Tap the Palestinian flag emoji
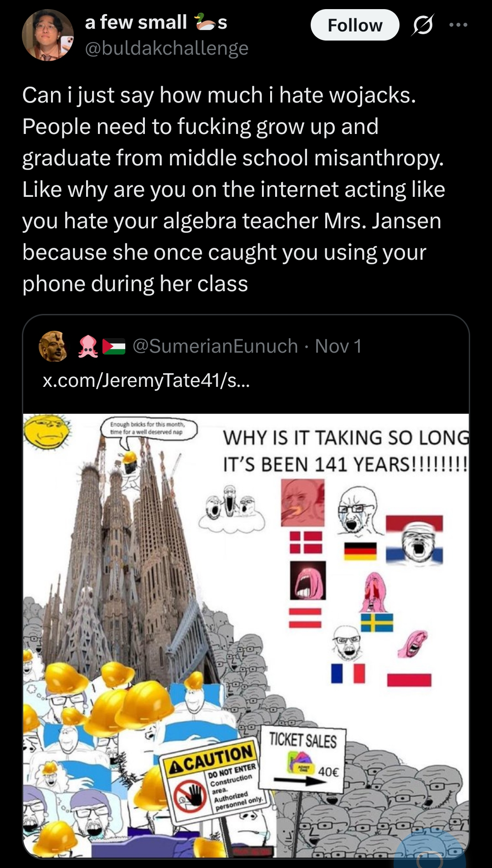 click(x=114, y=346)
